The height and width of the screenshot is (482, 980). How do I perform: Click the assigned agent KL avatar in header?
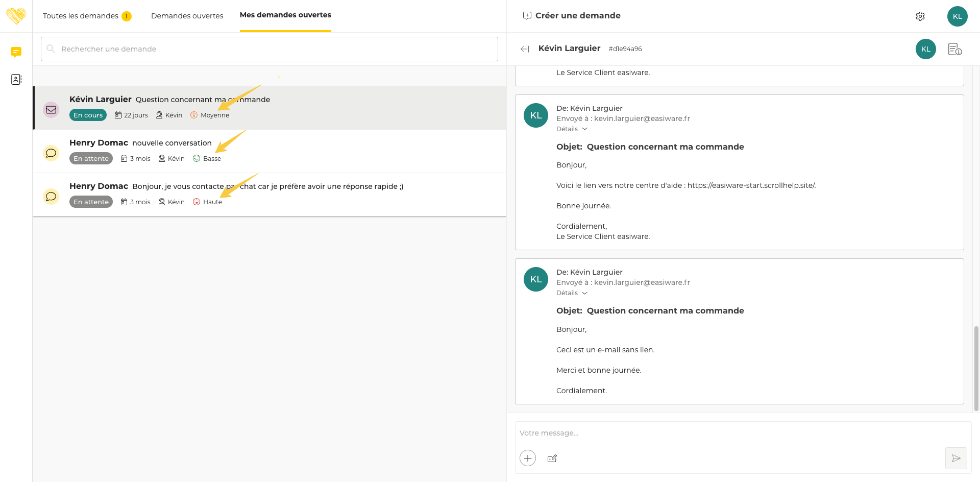(x=925, y=49)
